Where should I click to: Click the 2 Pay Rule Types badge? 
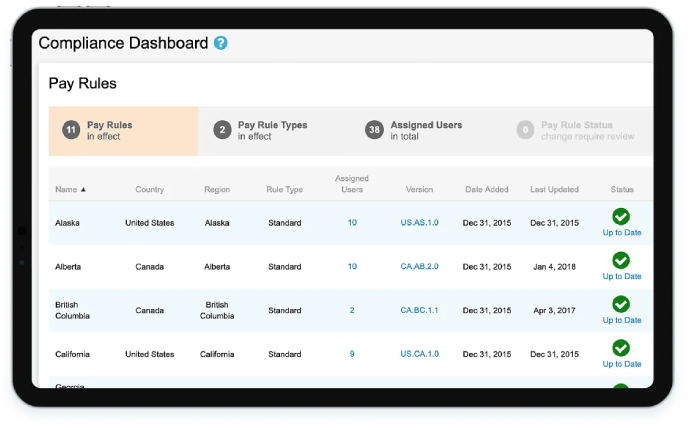point(222,130)
